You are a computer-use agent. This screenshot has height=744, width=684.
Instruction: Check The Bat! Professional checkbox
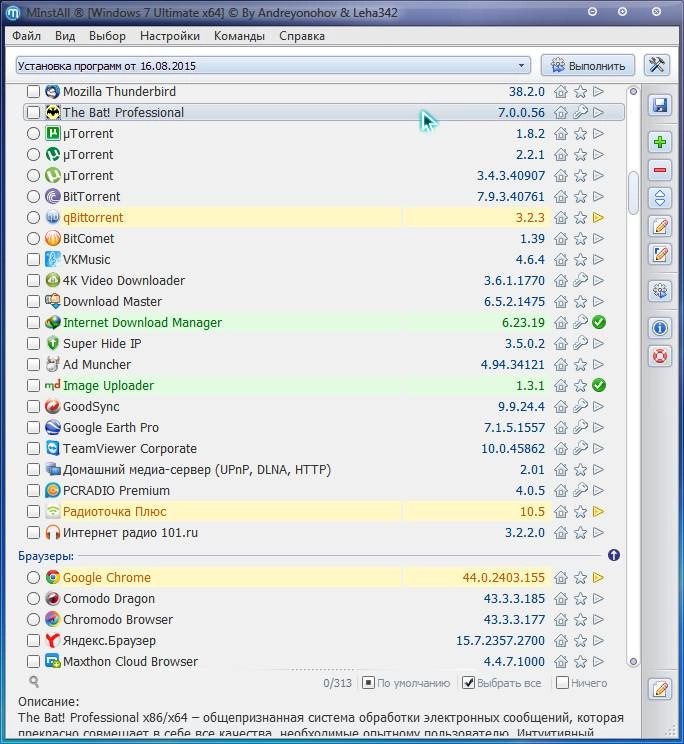(33, 112)
